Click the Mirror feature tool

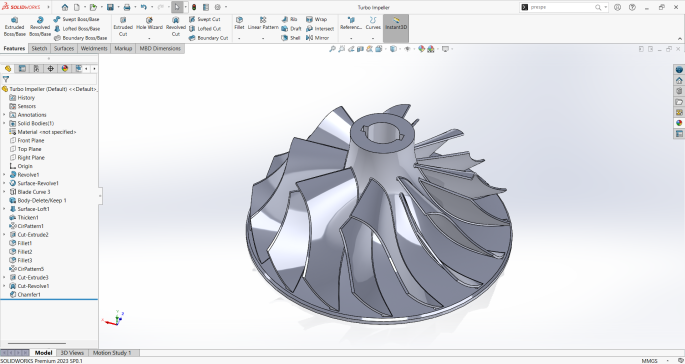[x=318, y=38]
